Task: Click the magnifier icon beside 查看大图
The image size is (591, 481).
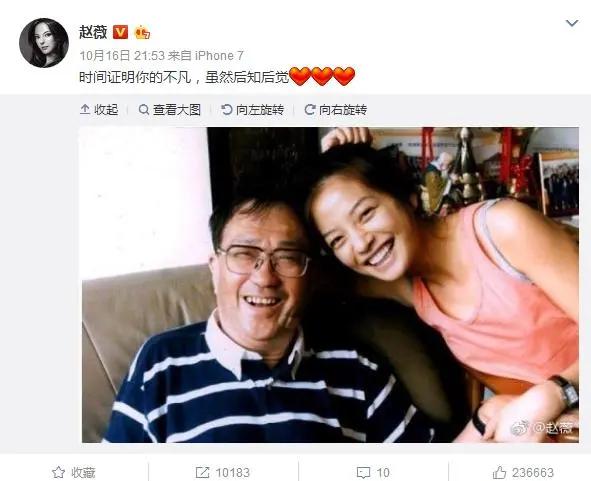Action: pyautogui.click(x=144, y=110)
